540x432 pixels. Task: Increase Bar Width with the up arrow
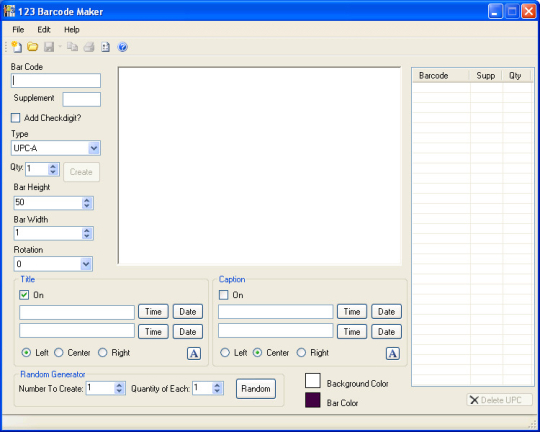pos(87,230)
